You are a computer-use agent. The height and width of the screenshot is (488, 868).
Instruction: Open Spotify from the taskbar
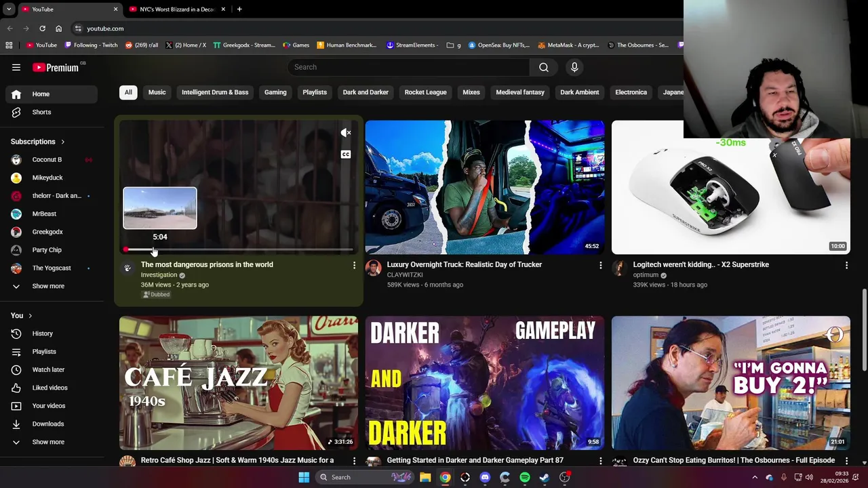pyautogui.click(x=525, y=477)
